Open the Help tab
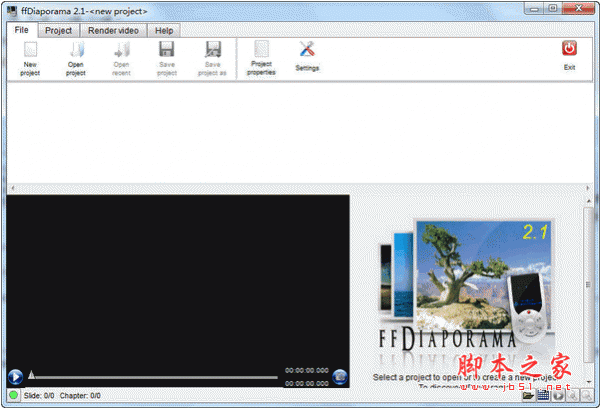 [164, 31]
